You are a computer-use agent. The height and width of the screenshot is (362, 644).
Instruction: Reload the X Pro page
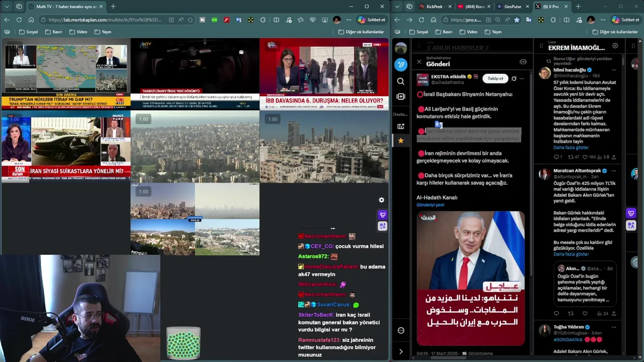point(421,20)
